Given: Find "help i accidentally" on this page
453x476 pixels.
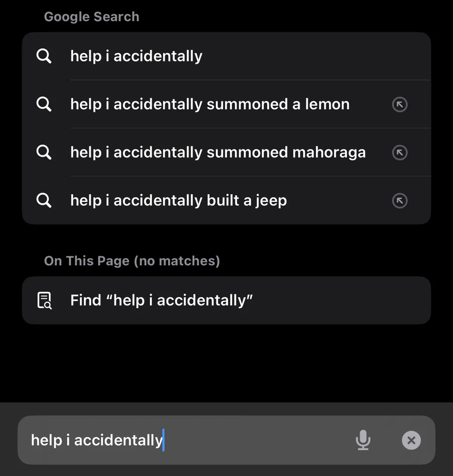Looking at the screenshot, I should coord(162,300).
